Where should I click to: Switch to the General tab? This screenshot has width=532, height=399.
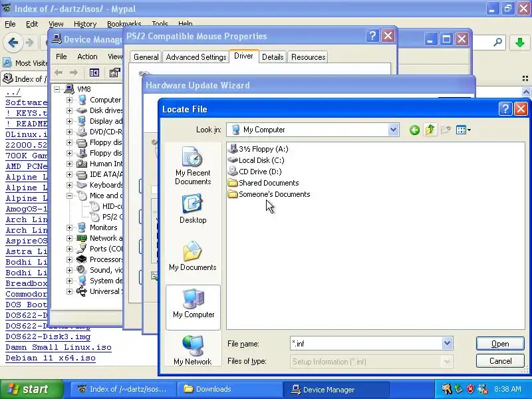pyautogui.click(x=146, y=57)
